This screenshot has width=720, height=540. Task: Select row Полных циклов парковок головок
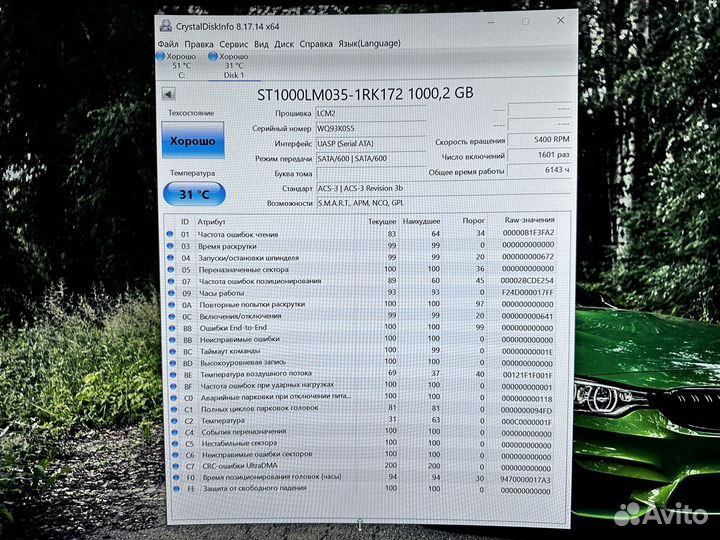click(x=362, y=409)
